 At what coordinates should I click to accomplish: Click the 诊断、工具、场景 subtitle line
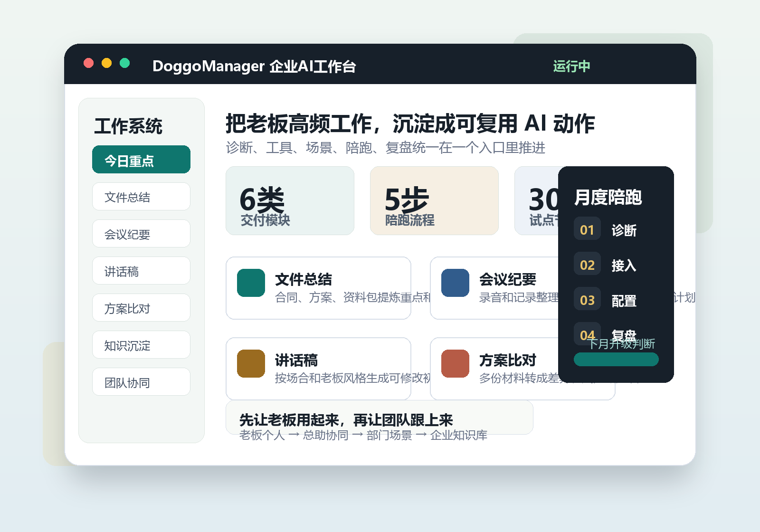(x=385, y=148)
